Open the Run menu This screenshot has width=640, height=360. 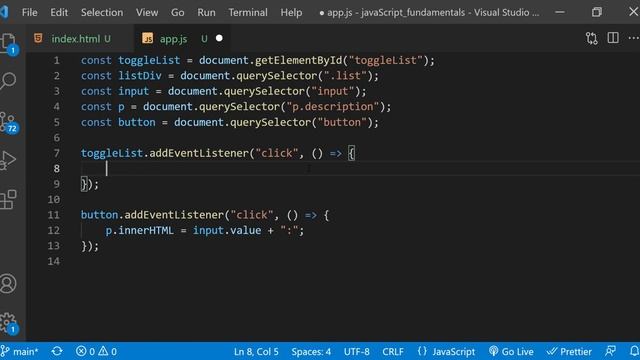point(206,13)
